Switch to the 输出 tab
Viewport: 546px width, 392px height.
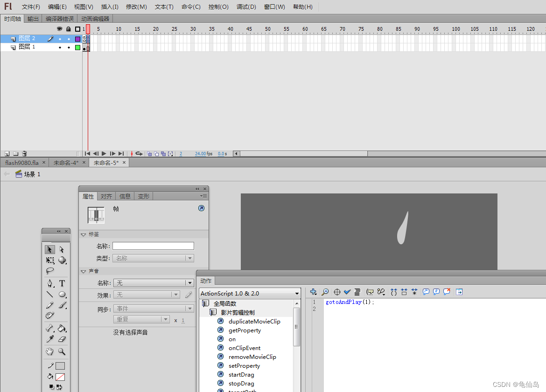point(33,19)
